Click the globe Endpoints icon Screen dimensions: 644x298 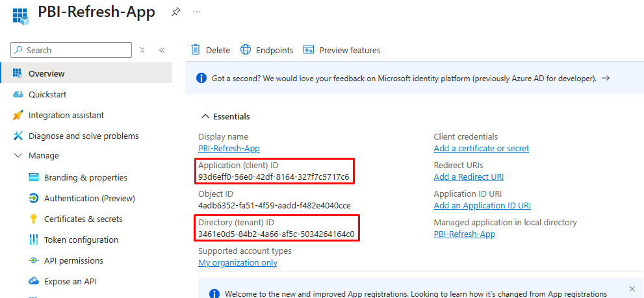[246, 49]
